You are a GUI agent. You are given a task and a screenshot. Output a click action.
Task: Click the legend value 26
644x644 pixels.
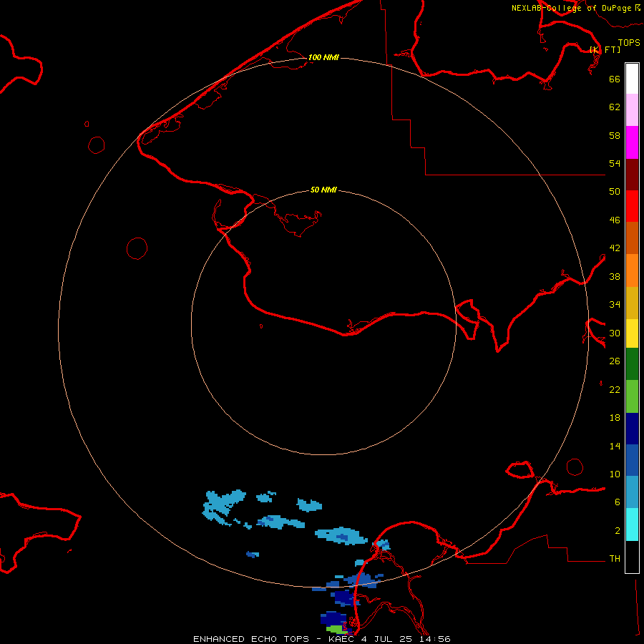point(615,361)
